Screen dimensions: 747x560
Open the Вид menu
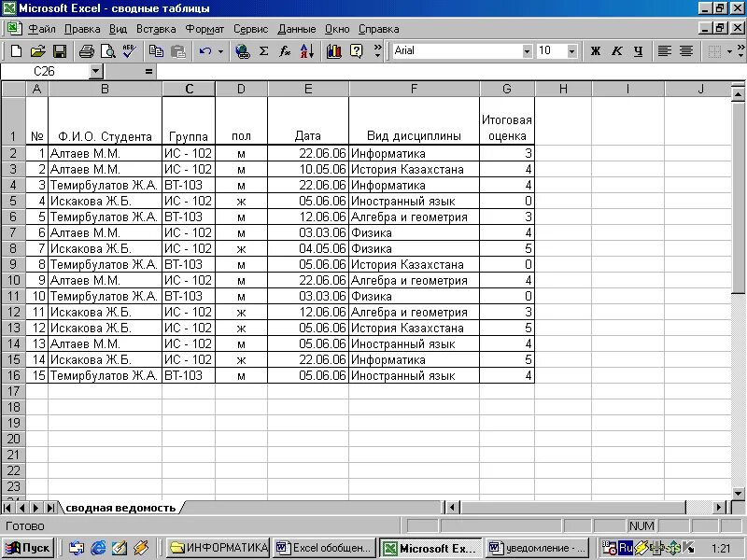click(x=118, y=29)
